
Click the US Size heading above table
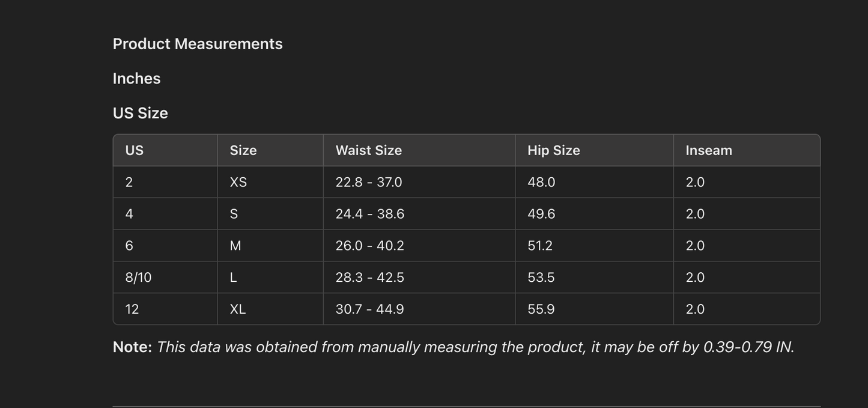(x=140, y=114)
